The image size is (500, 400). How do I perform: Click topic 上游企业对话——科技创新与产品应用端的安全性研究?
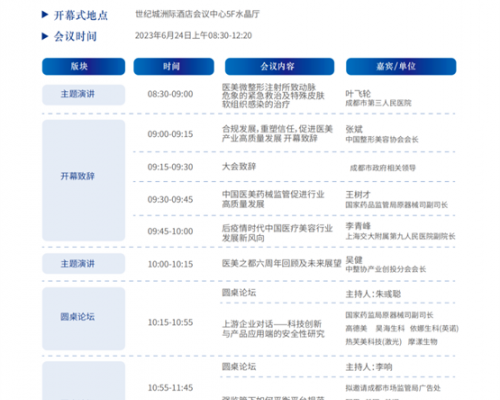point(273,329)
